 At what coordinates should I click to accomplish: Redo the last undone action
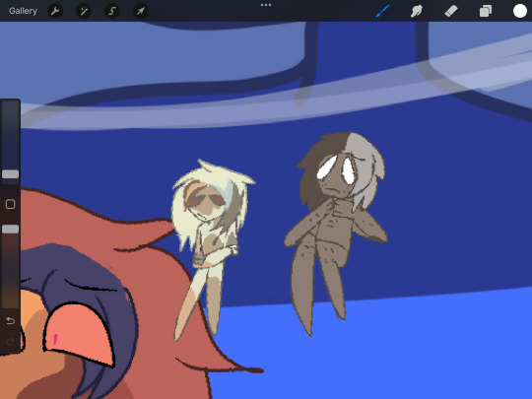[x=11, y=341]
